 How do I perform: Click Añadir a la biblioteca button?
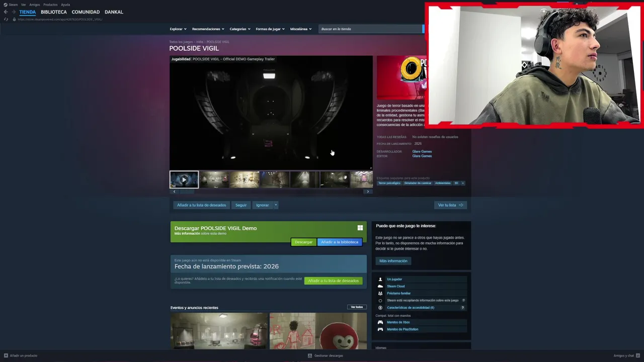click(x=340, y=242)
